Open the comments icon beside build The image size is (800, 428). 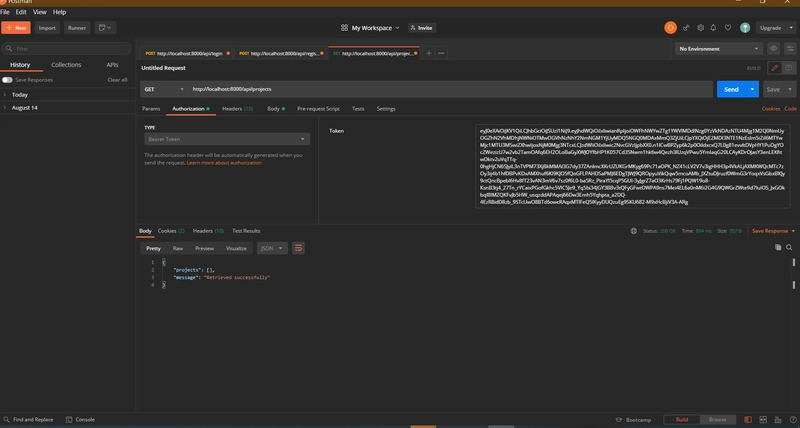[x=789, y=68]
